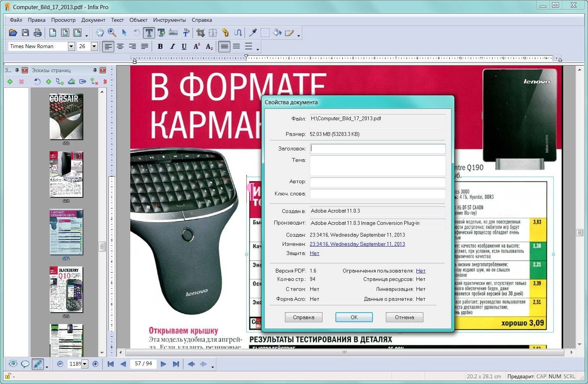Select the Crop tool icon

tap(201, 33)
